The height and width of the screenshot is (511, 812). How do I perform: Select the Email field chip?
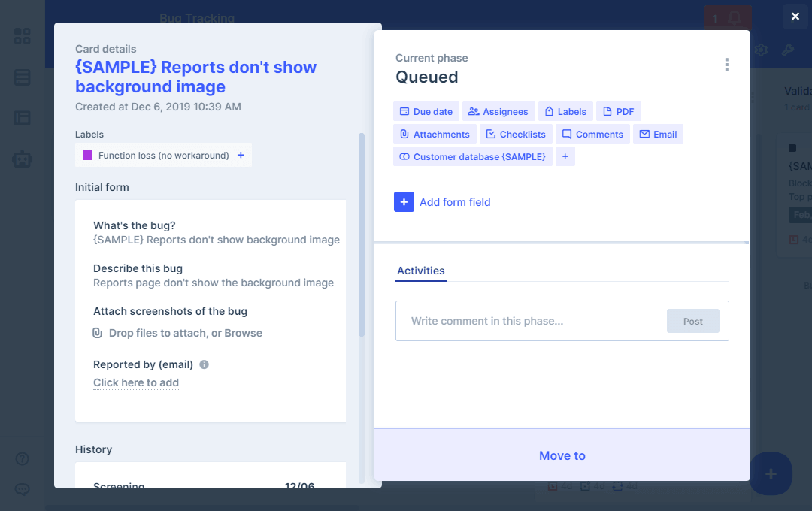[658, 135]
